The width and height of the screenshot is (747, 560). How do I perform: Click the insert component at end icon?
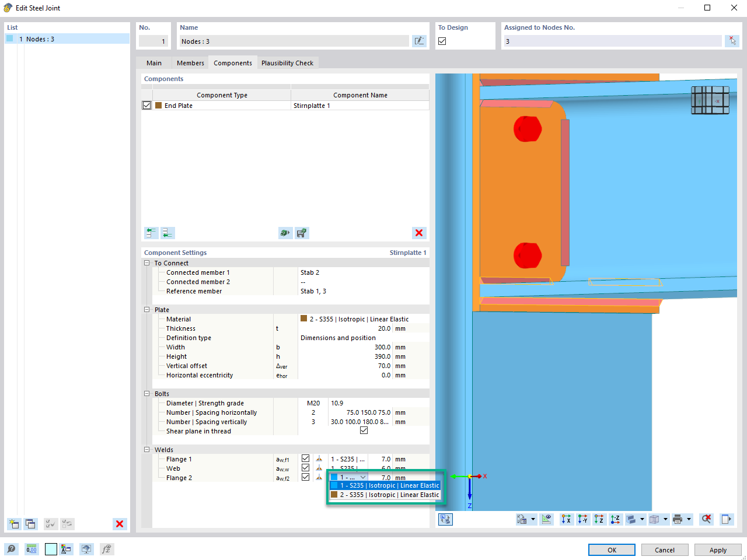167,233
